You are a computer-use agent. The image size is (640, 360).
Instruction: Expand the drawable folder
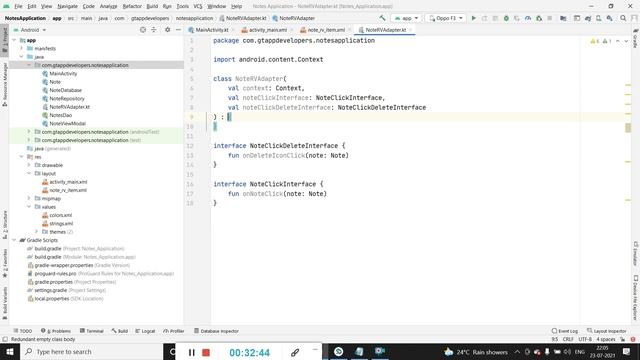[x=29, y=165]
